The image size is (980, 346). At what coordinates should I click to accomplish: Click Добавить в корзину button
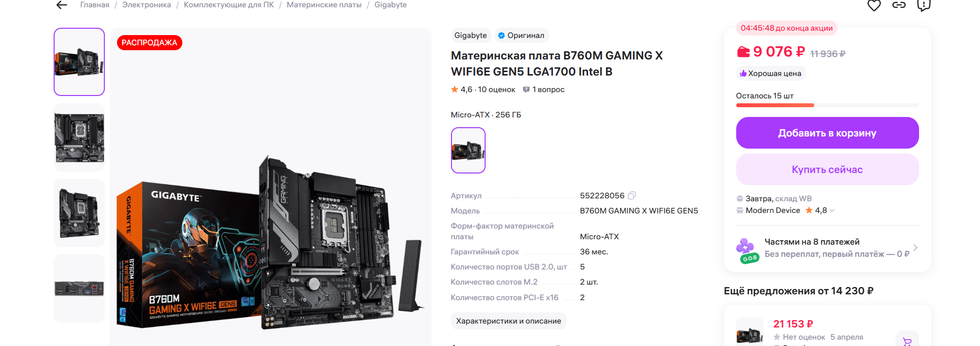coord(827,133)
